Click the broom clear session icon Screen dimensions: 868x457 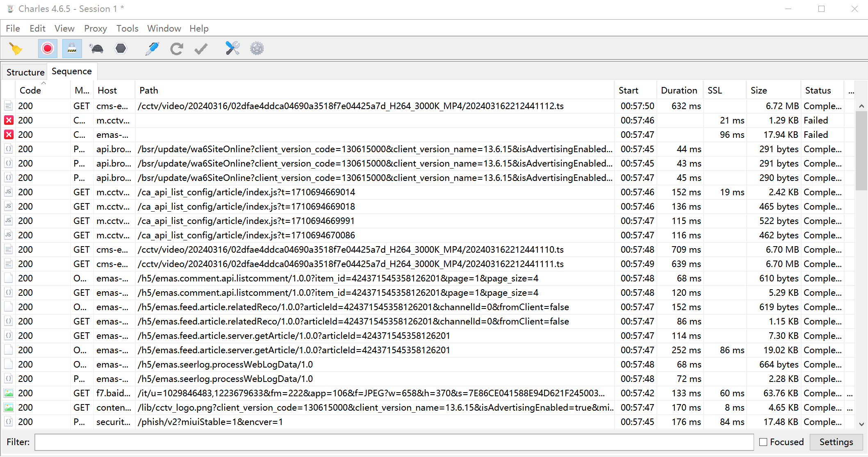[16, 49]
